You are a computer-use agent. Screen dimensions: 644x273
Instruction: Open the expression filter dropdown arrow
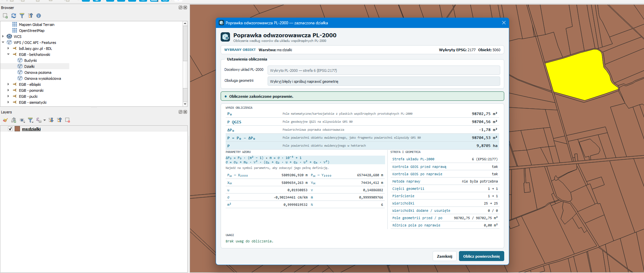45,120
